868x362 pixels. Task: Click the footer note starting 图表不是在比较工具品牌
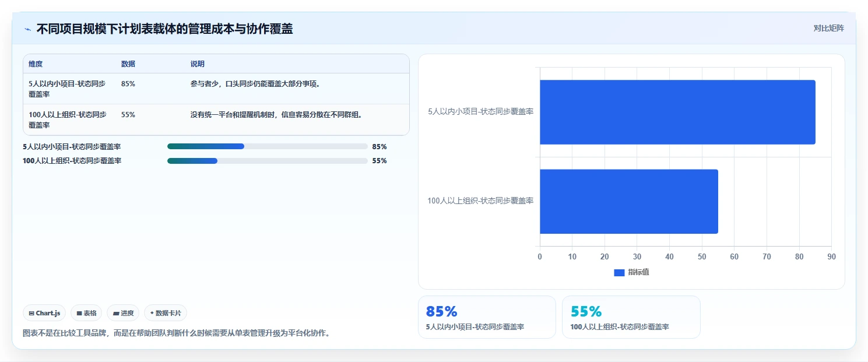pyautogui.click(x=176, y=334)
